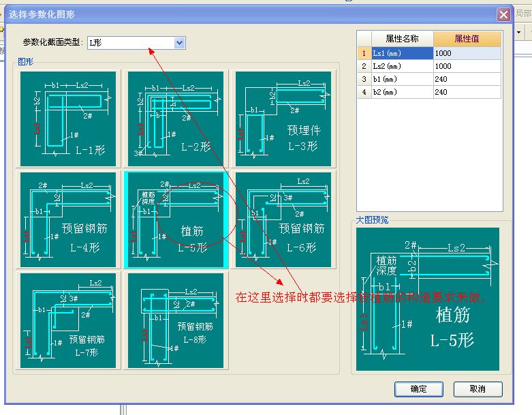Close the 选择参数化图形 dialog
Screen dimensions: 532x415
tap(503, 14)
